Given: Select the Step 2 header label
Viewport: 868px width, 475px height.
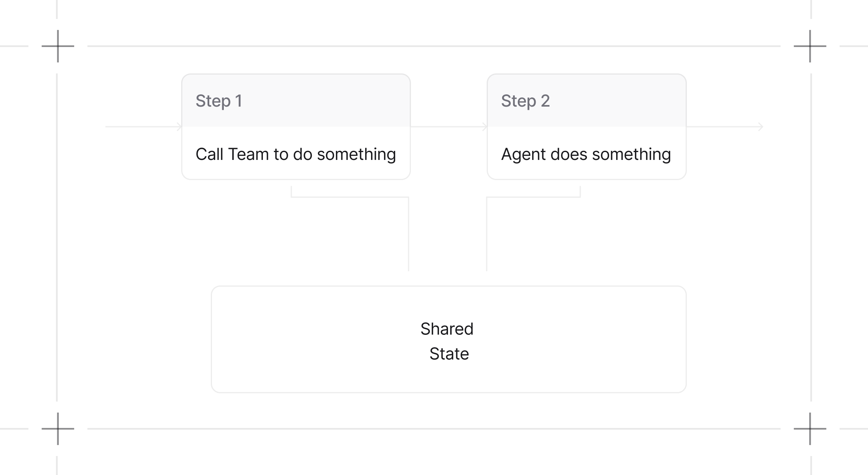Looking at the screenshot, I should (x=525, y=101).
